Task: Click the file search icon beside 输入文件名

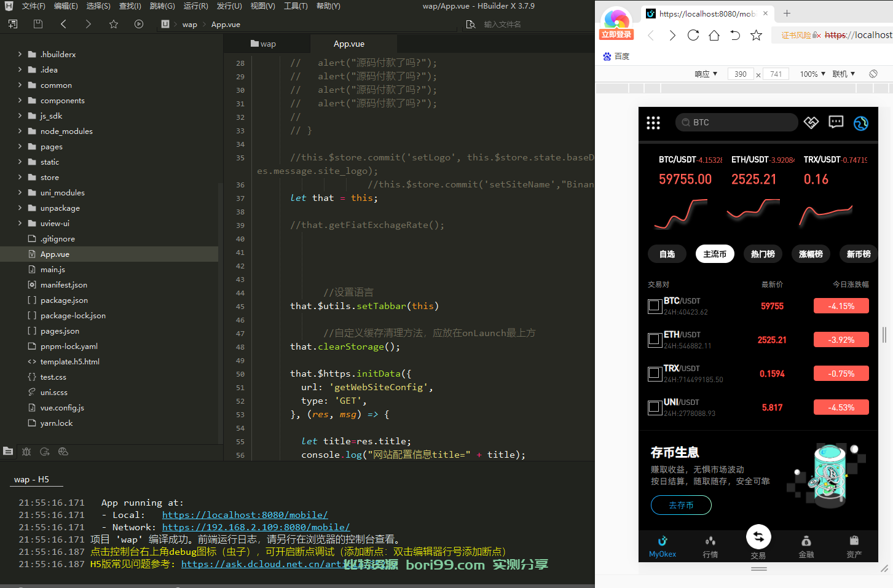Action: 471,25
